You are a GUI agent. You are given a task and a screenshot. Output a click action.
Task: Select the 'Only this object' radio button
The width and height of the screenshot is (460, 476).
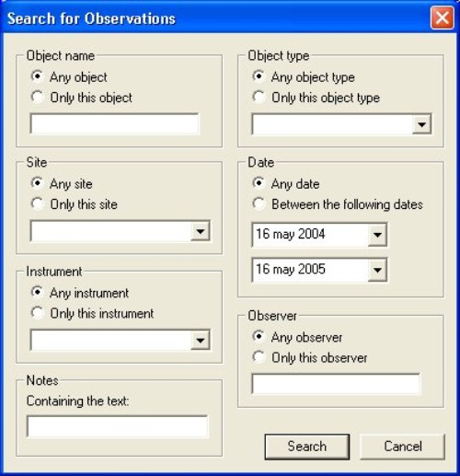coord(37,98)
